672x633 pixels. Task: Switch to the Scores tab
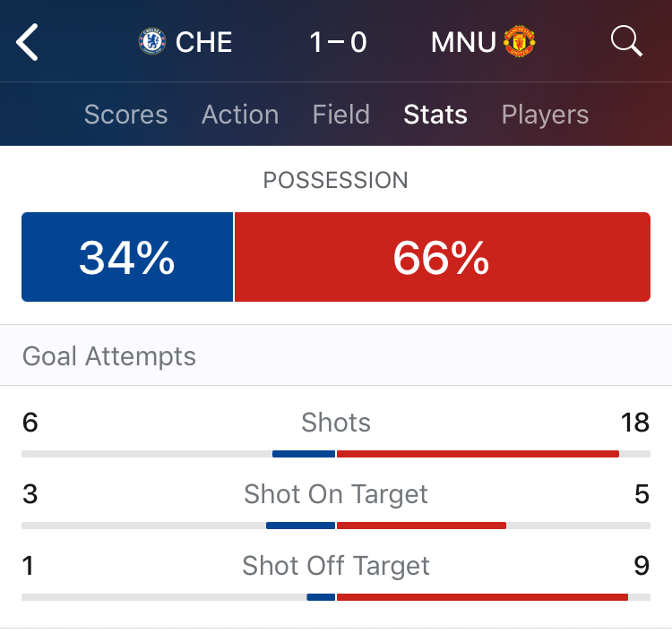[x=125, y=115]
